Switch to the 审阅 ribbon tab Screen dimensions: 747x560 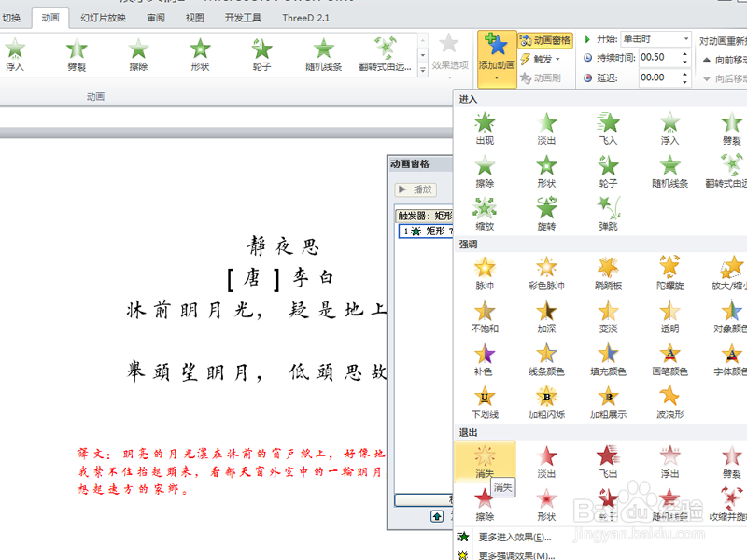[156, 18]
